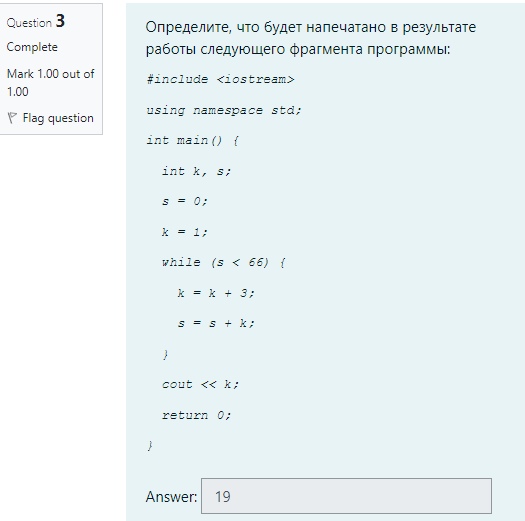Click the return 0; code line

click(x=197, y=415)
